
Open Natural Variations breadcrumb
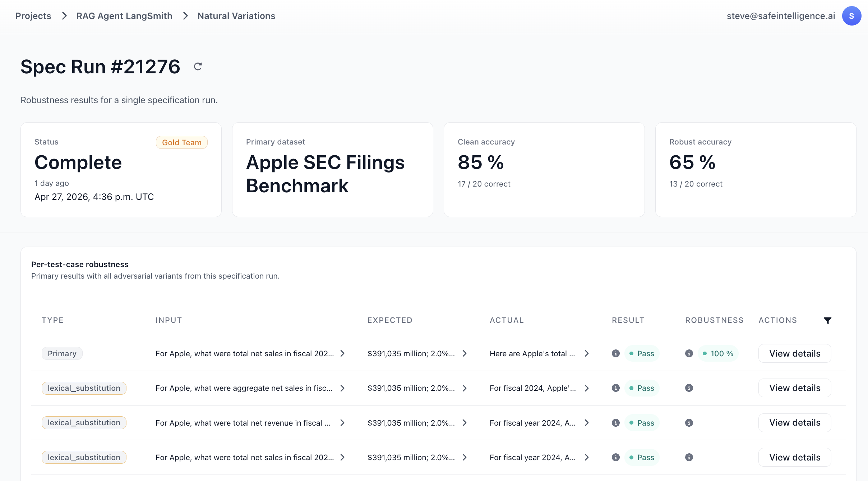pyautogui.click(x=236, y=16)
